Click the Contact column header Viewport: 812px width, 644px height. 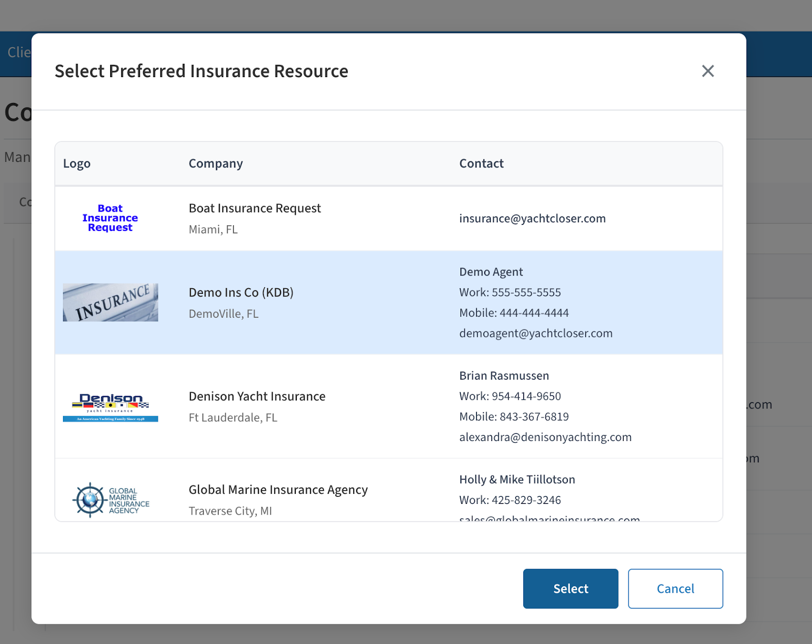coord(482,163)
